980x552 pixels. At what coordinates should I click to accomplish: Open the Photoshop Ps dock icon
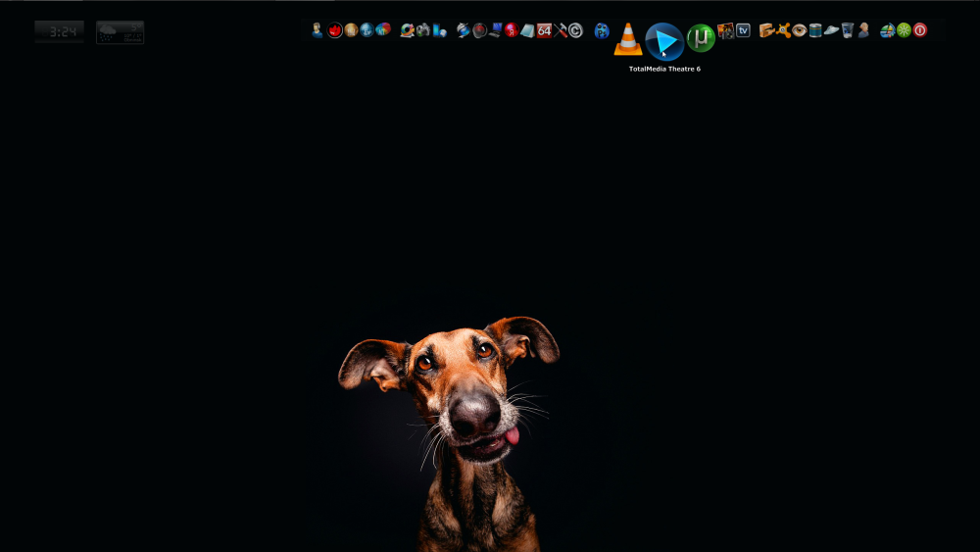pos(602,30)
